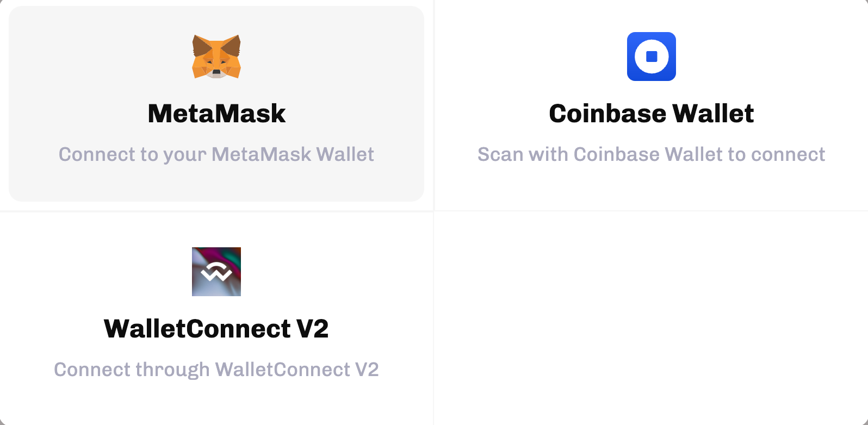The height and width of the screenshot is (425, 868).
Task: Click the WalletConnect V2 logo
Action: tap(216, 271)
